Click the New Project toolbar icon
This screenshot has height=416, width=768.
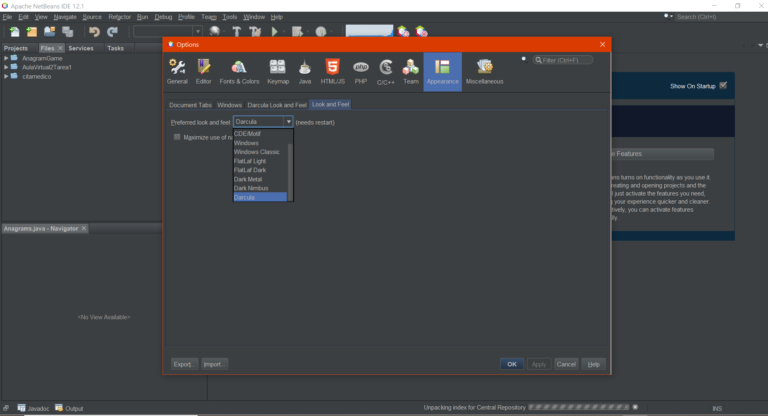pyautogui.click(x=32, y=32)
